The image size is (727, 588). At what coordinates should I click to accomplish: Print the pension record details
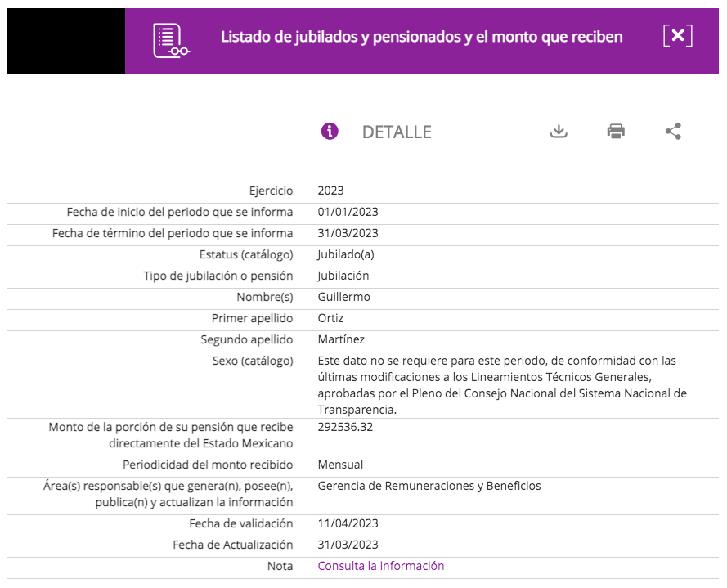point(616,132)
